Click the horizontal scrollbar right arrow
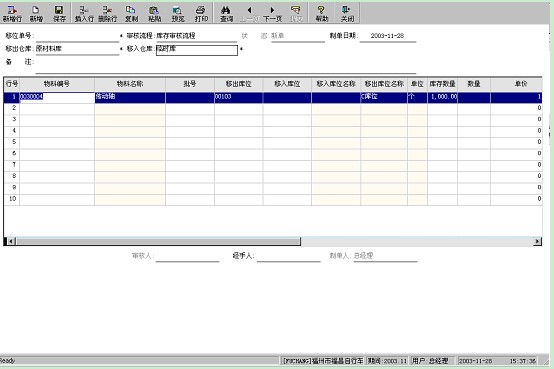Screen dimensions: 554x369 (537, 241)
